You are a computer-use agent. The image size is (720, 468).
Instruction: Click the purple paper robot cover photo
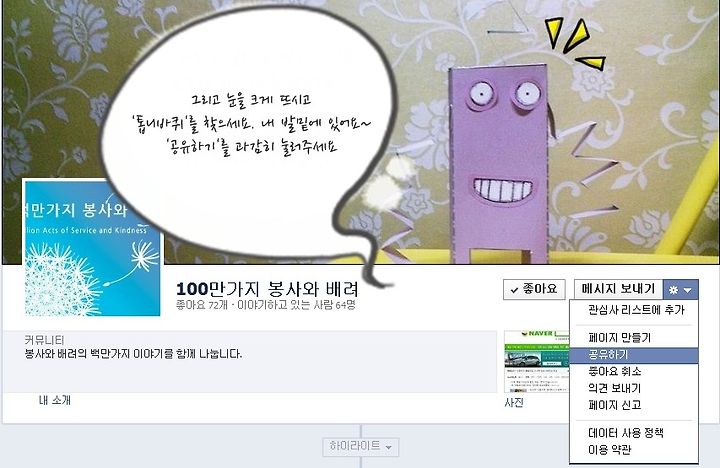[x=500, y=165]
